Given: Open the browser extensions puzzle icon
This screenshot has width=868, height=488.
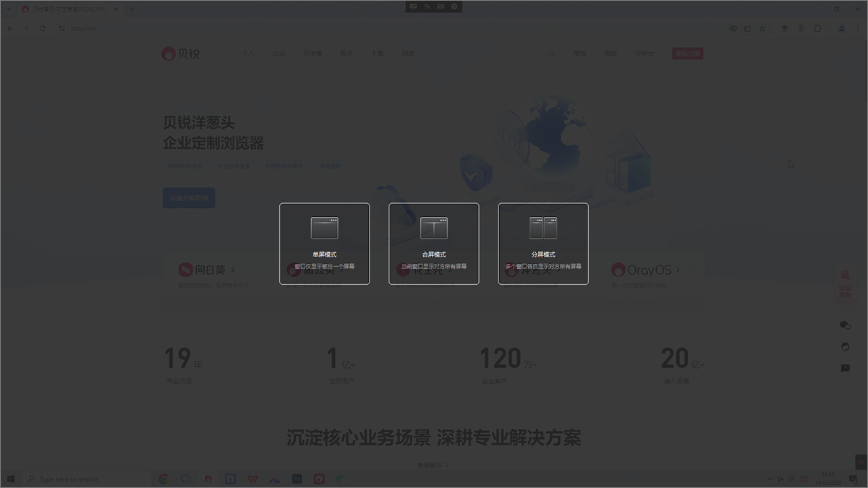Looking at the screenshot, I should pyautogui.click(x=817, y=28).
